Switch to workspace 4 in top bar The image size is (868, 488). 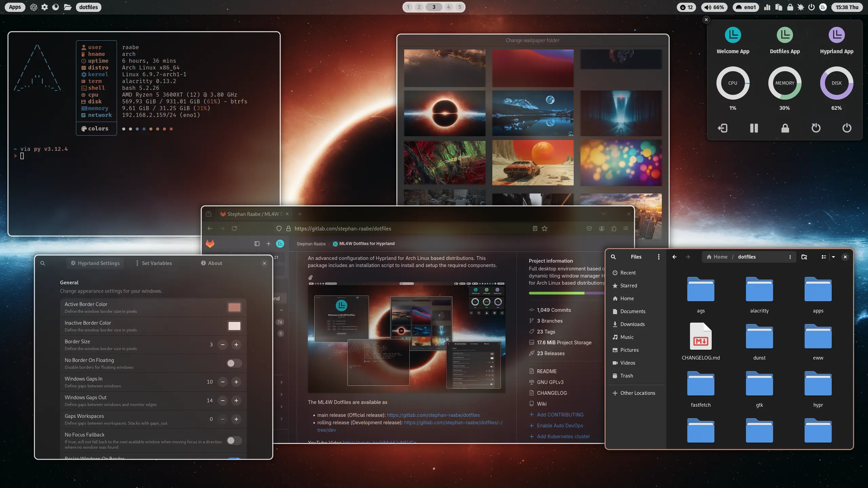449,7
